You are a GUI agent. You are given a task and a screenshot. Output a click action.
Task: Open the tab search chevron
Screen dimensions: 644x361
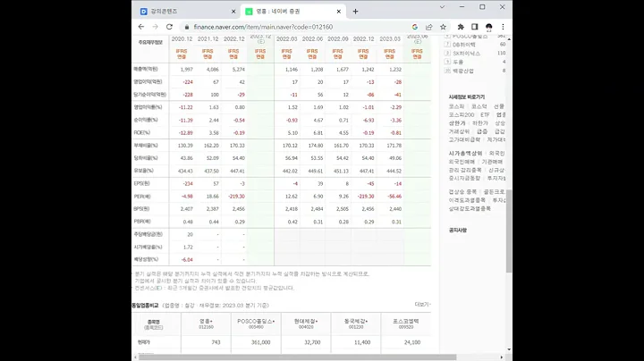tap(442, 7)
